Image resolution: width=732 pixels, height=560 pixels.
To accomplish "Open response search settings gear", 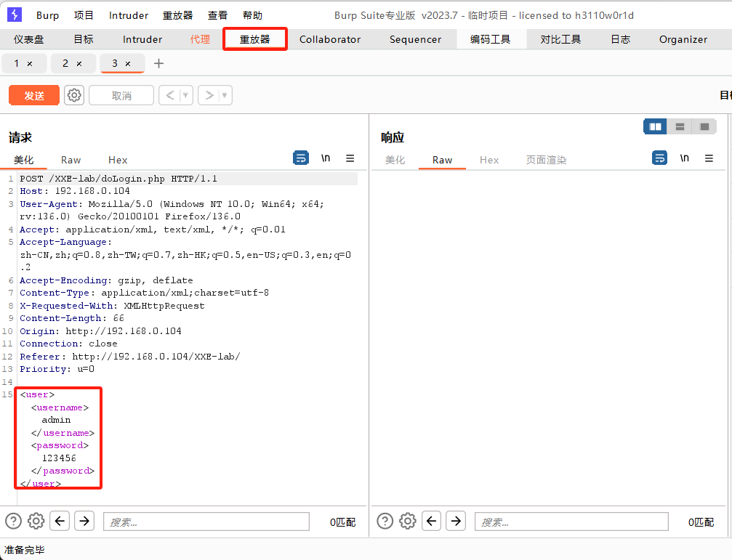I will click(408, 520).
